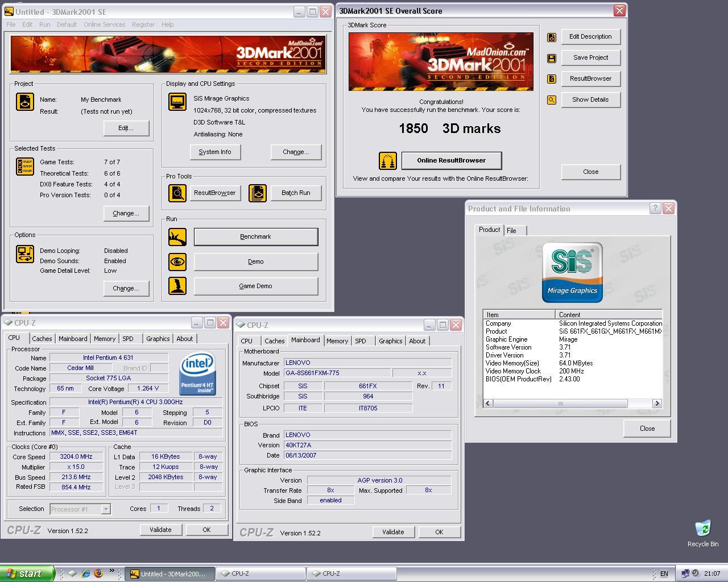Click the help question mark button
The image size is (728, 582).
655,209
